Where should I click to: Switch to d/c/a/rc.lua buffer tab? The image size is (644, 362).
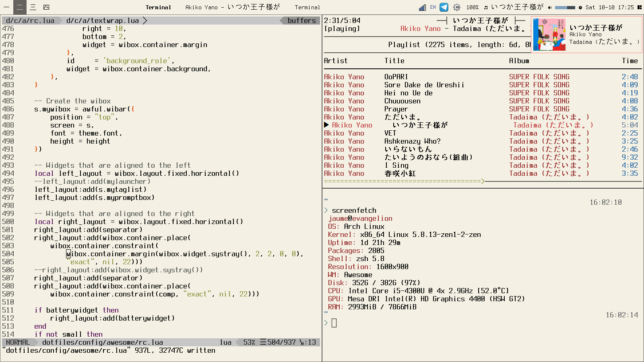(x=30, y=21)
